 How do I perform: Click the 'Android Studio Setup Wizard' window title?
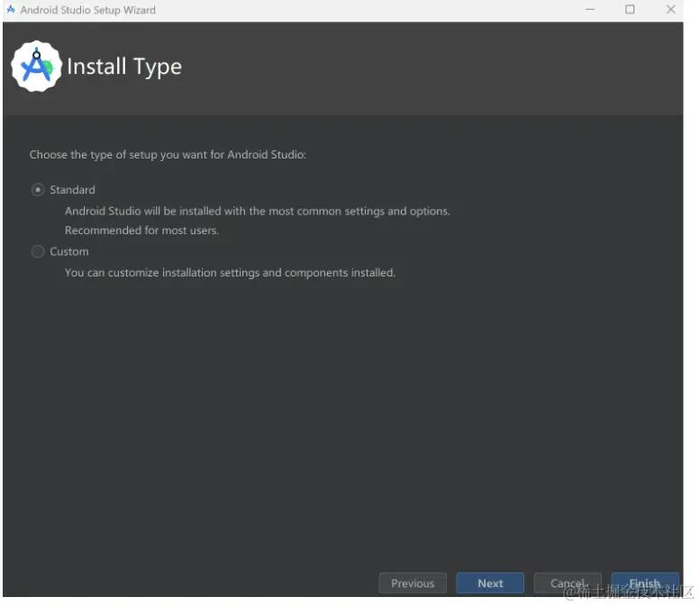pos(88,10)
